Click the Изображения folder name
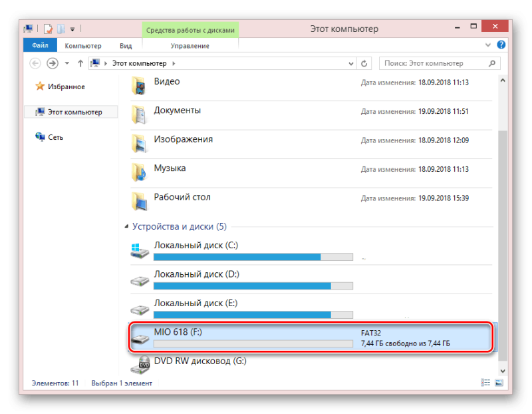Image resolution: width=532 pixels, height=414 pixels. tap(184, 139)
